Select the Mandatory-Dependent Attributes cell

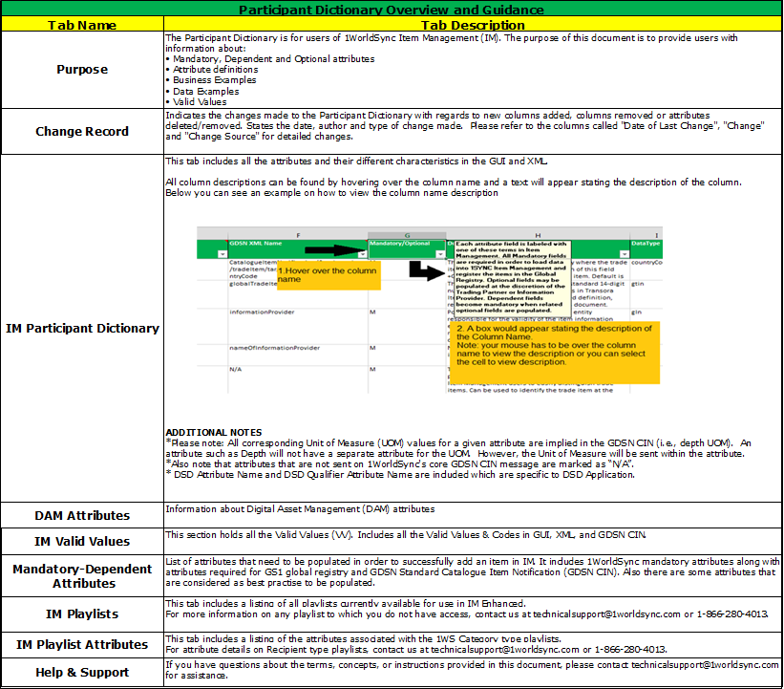[x=82, y=576]
